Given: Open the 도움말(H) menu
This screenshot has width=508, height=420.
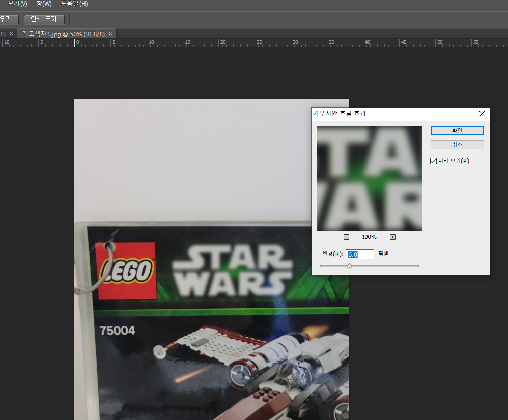Looking at the screenshot, I should coord(74,4).
